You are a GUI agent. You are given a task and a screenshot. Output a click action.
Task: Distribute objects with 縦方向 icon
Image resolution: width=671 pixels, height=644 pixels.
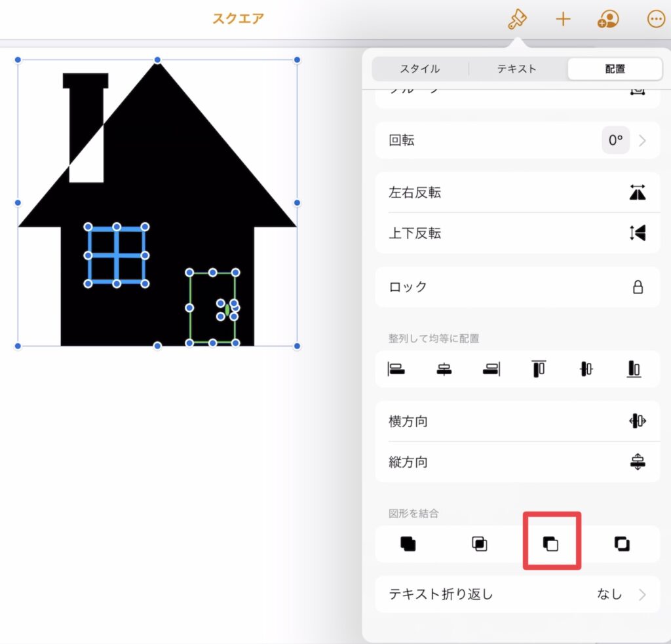tap(638, 462)
